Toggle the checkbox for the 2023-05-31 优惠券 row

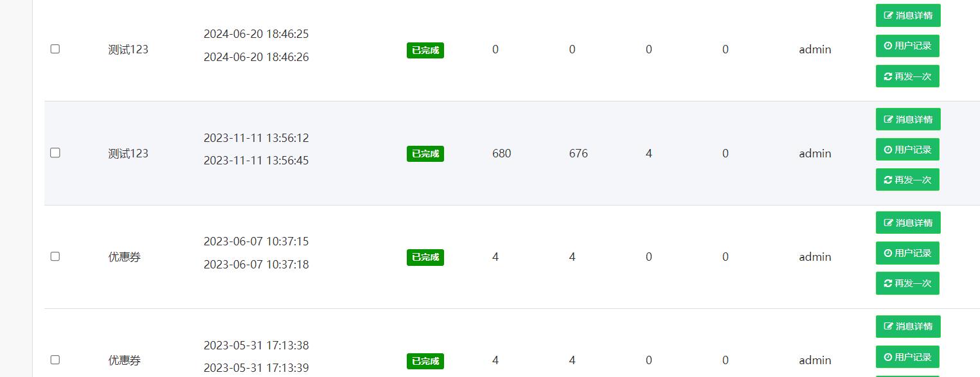(x=55, y=360)
